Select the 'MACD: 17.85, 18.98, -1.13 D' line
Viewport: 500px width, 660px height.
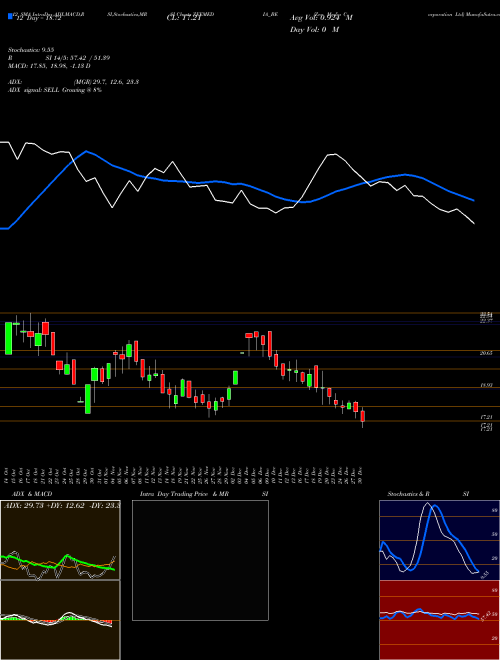pyautogui.click(x=49, y=66)
